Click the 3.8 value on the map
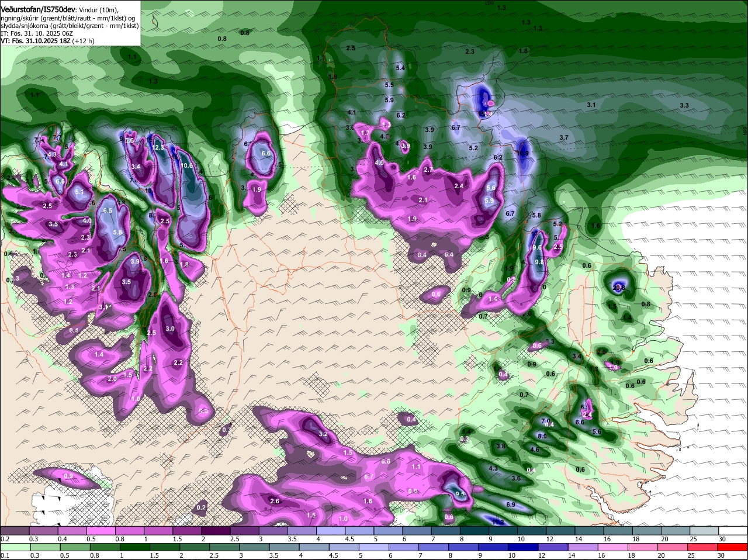This screenshot has height=560, width=748. tap(501, 446)
